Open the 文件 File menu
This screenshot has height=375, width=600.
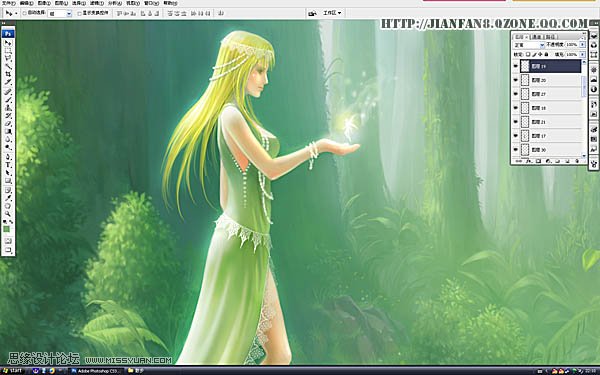pyautogui.click(x=8, y=3)
